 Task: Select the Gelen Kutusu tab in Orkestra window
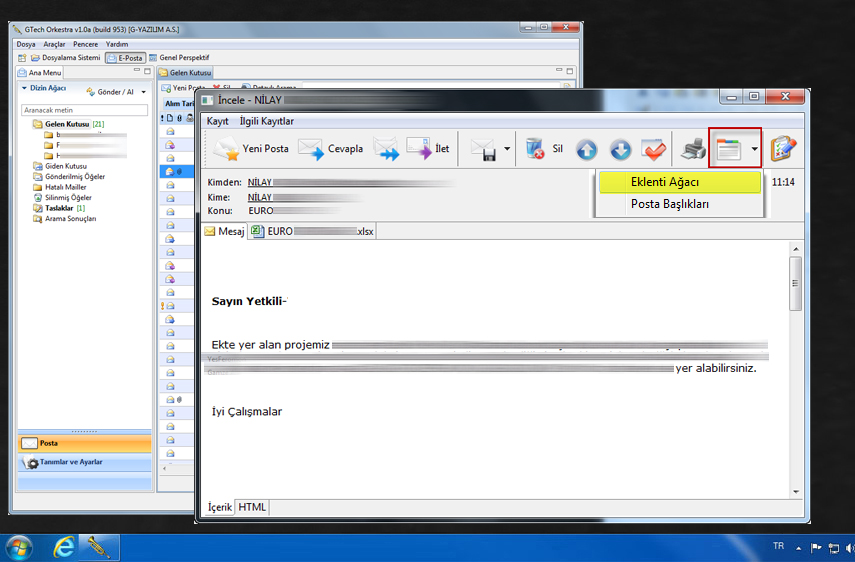185,72
